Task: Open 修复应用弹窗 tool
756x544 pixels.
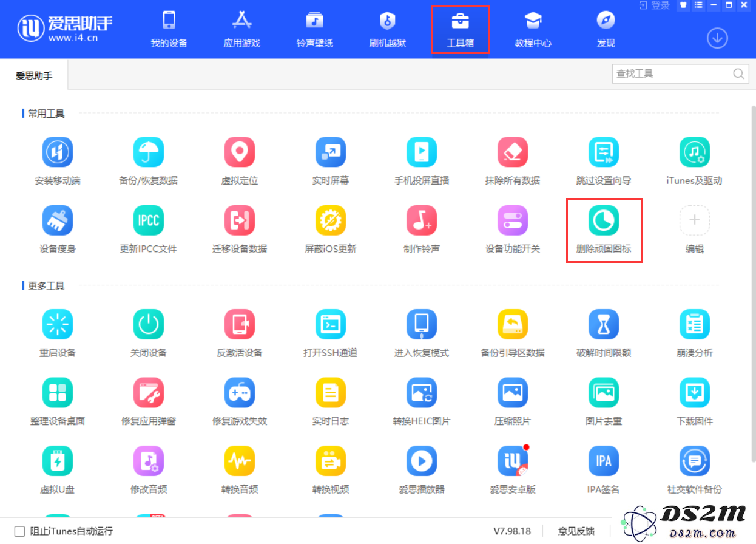Action: [x=149, y=401]
